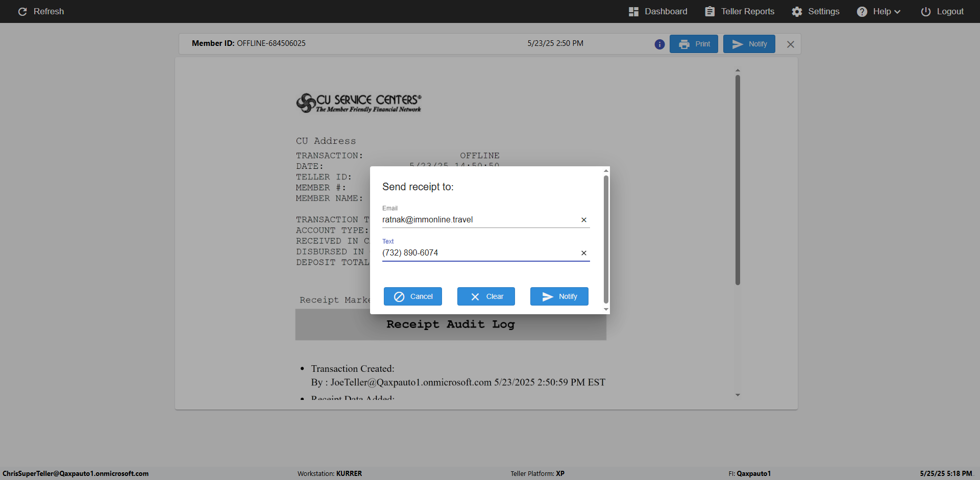This screenshot has height=480, width=980.
Task: Click the MEMBER NAME: receipt line
Action: [x=330, y=198]
